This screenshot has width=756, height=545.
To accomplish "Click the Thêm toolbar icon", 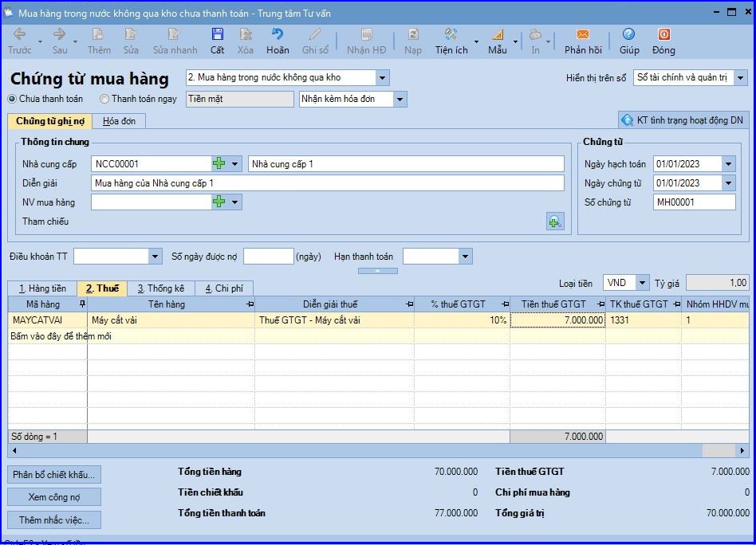I will tap(99, 41).
